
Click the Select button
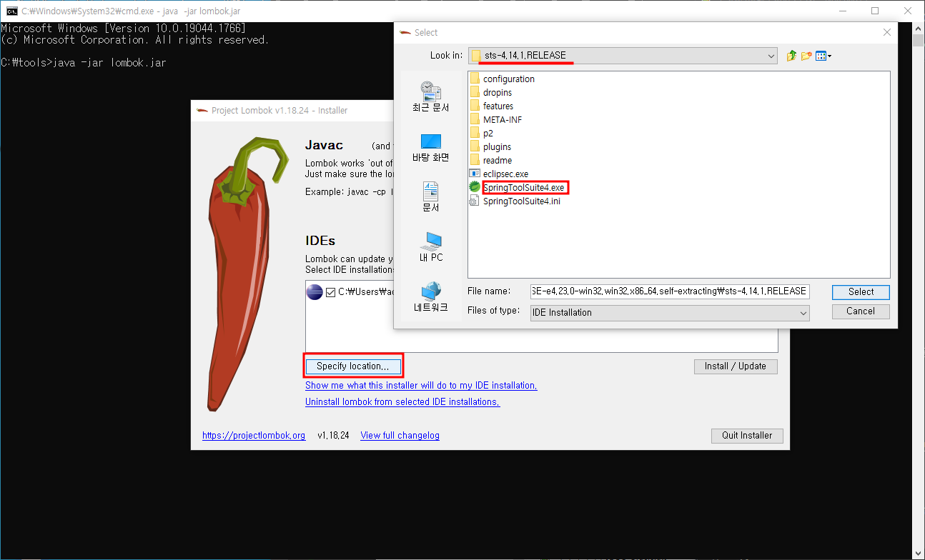[861, 291]
